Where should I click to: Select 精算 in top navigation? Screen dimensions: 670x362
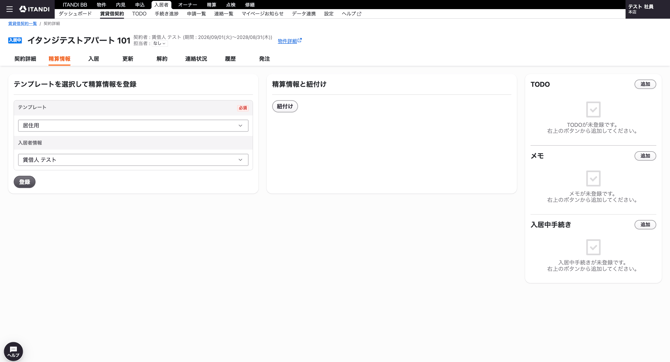click(x=212, y=5)
